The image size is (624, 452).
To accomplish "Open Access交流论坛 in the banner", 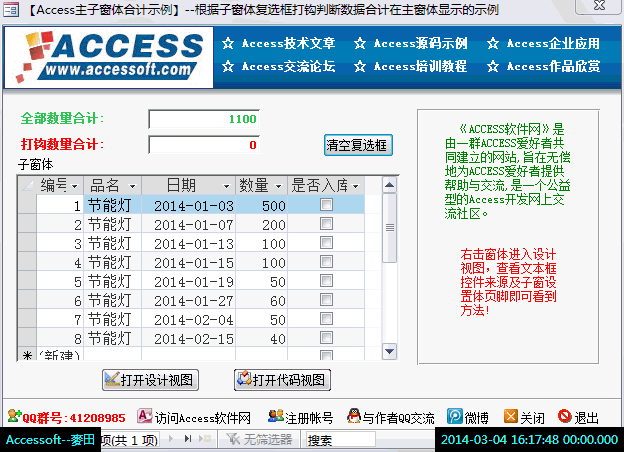I will tap(289, 66).
